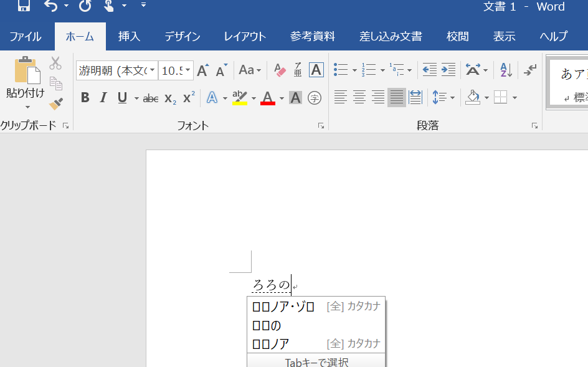Screen dimensions: 588x367
Task: Save the document with the floppy icon
Action: [24, 5]
